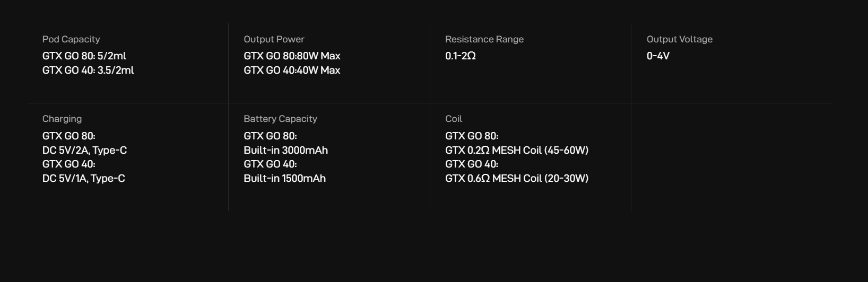868x282 pixels.
Task: Click the Charging heading
Action: click(x=62, y=119)
